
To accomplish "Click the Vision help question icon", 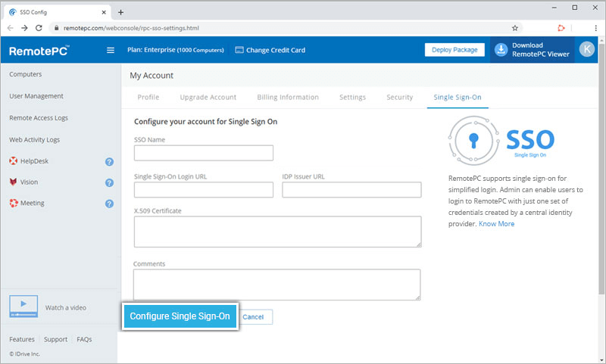I will pos(109,182).
